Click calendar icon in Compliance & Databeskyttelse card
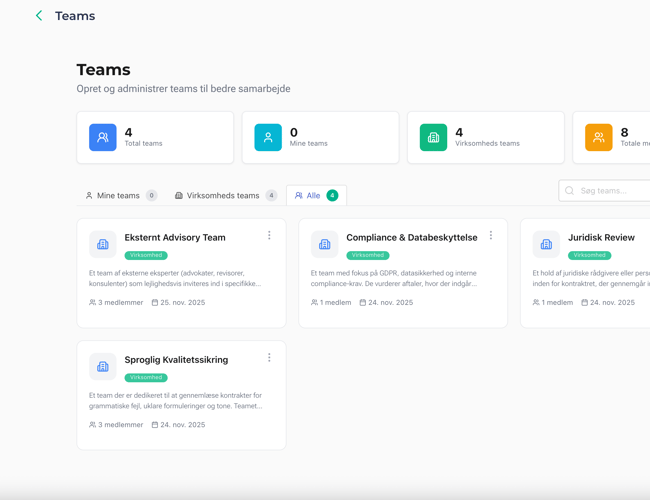 click(x=363, y=303)
